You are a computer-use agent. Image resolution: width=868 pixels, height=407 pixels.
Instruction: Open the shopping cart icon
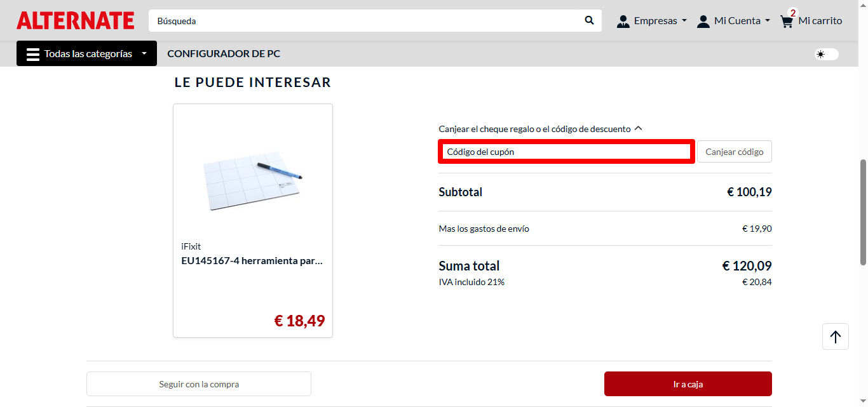787,21
